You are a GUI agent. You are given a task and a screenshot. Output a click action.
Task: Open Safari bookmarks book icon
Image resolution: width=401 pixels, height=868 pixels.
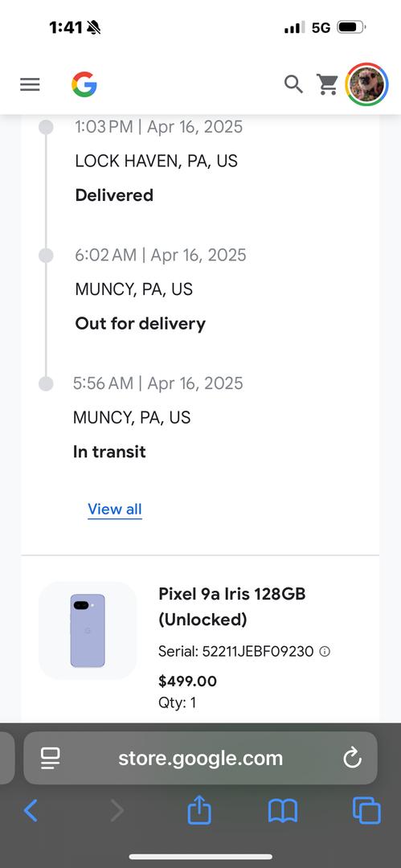tap(283, 811)
